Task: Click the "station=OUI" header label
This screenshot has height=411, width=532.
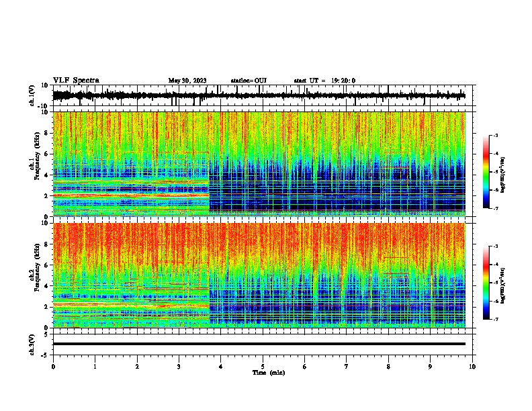Action: click(249, 81)
